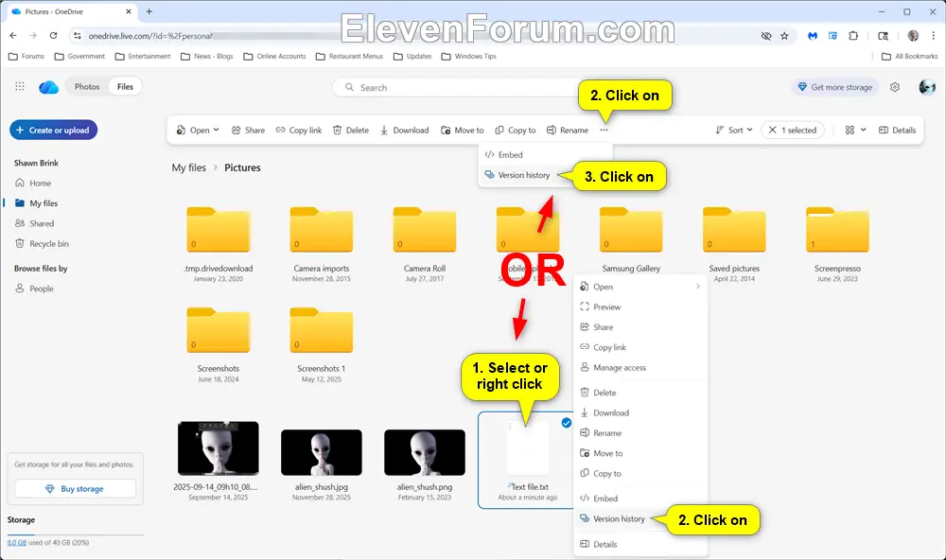Click the Get more storage button
The height and width of the screenshot is (560, 946).
tap(835, 87)
